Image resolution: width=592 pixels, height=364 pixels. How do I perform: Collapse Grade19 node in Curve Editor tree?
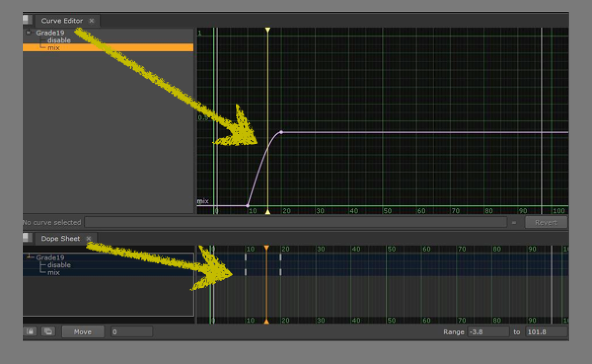tap(28, 33)
